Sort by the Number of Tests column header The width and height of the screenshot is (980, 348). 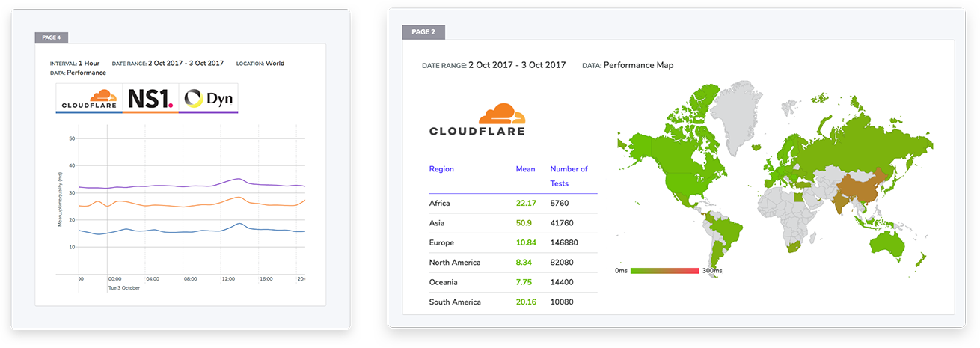(569, 176)
